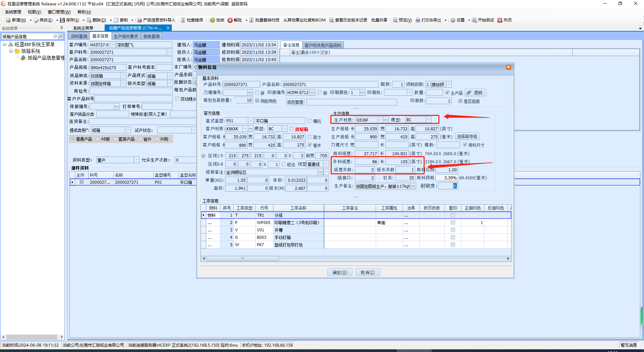
Task: Click the 每包包装数量 input field
Action: pos(244,100)
